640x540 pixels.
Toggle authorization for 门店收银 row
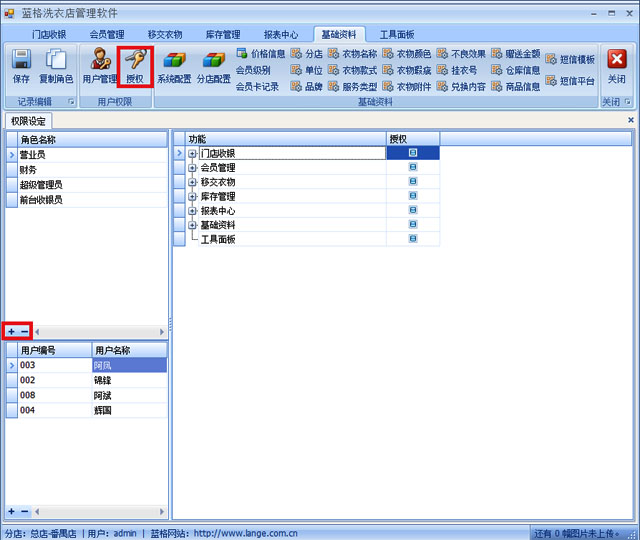click(413, 153)
